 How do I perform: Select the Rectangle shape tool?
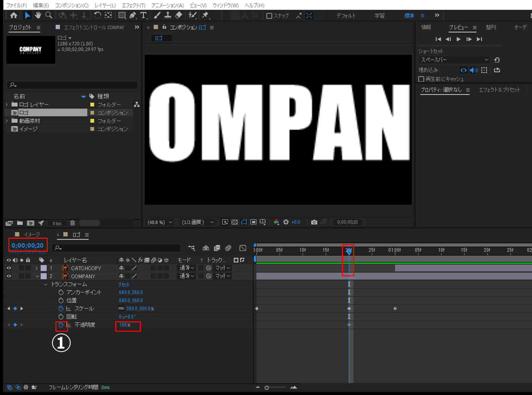122,15
